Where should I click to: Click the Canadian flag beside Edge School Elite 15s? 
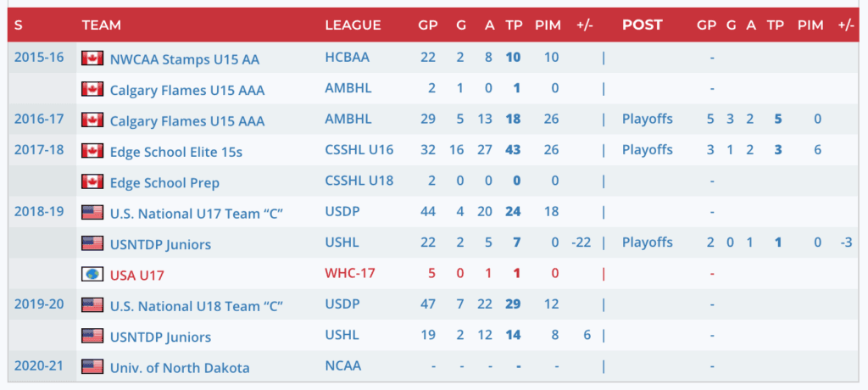pyautogui.click(x=92, y=151)
